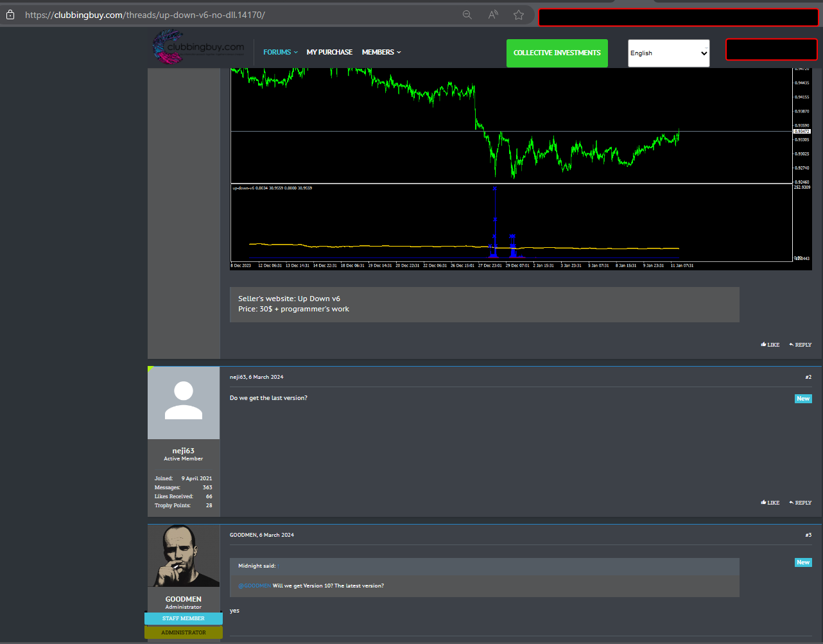Expand the Forums dropdown menu
Viewport: 823px width, 644px height.
click(281, 52)
